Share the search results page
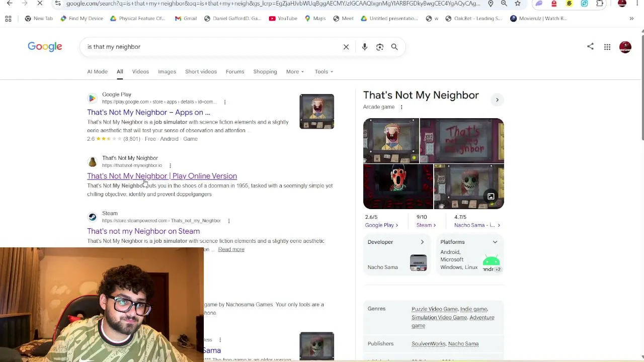644x362 pixels. (590, 47)
